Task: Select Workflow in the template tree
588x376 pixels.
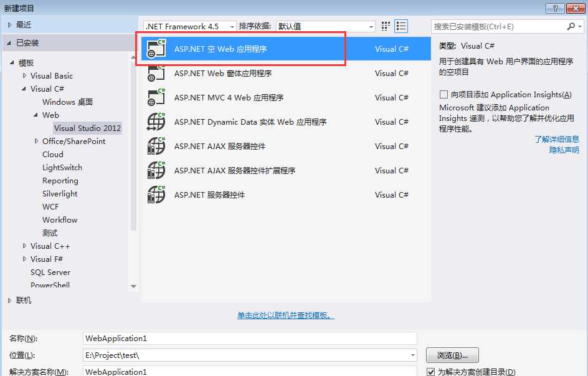Action: click(60, 220)
